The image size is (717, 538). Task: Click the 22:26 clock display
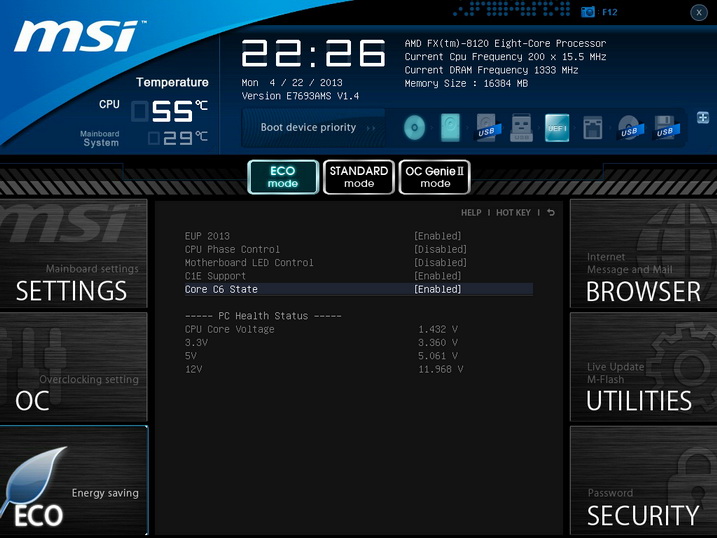[314, 53]
